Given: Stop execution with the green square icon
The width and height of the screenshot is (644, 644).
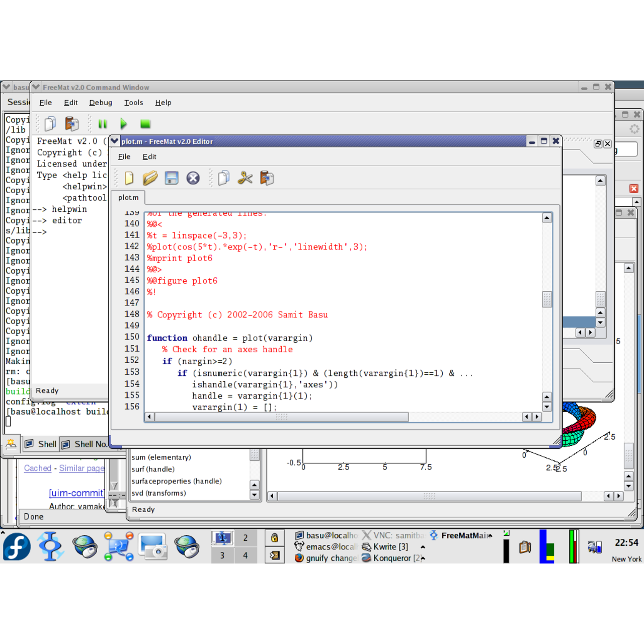Looking at the screenshot, I should [145, 124].
